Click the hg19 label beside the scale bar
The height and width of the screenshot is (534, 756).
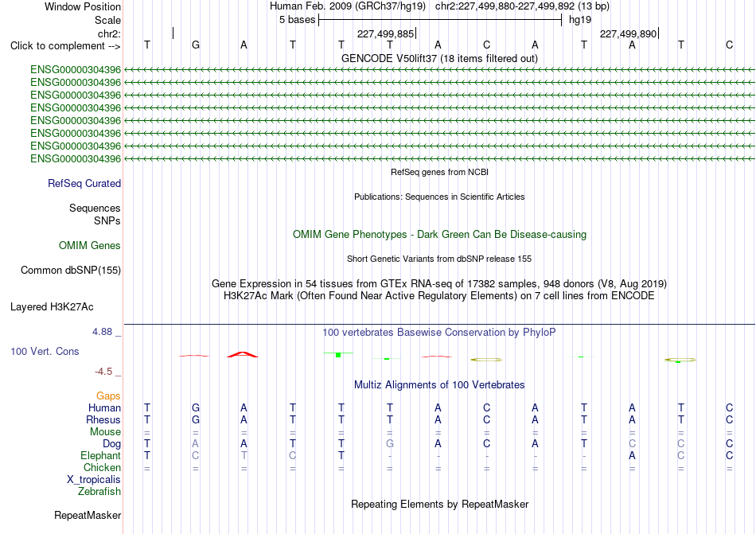click(580, 20)
